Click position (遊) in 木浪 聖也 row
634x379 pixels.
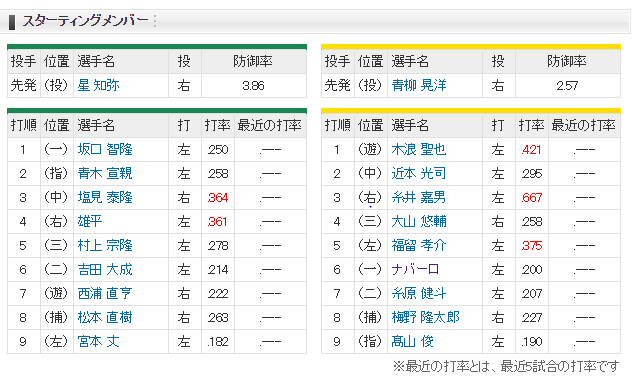pos(370,150)
